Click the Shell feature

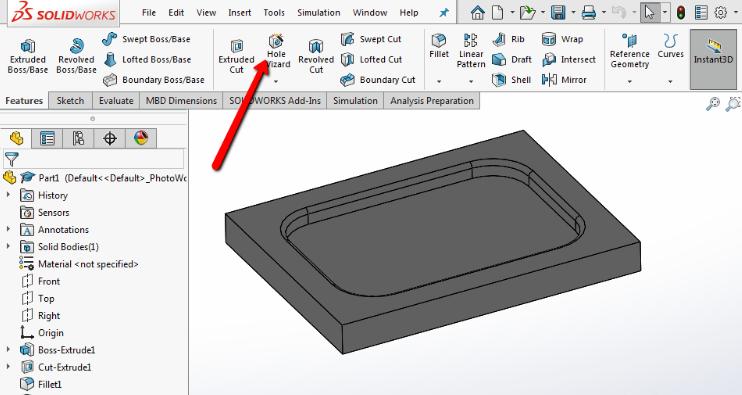coord(511,80)
